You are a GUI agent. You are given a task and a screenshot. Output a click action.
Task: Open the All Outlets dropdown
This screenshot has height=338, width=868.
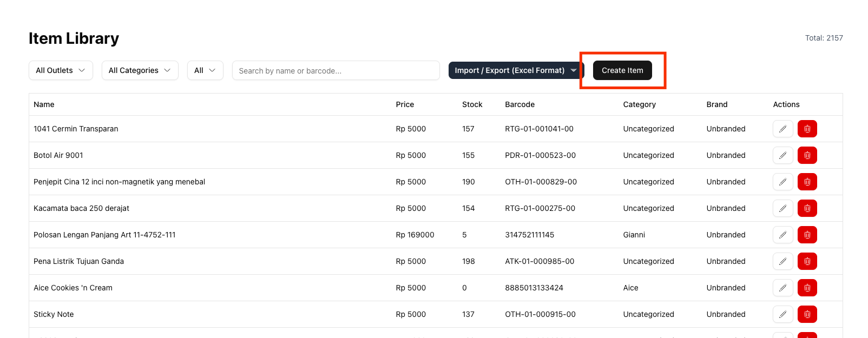click(61, 70)
